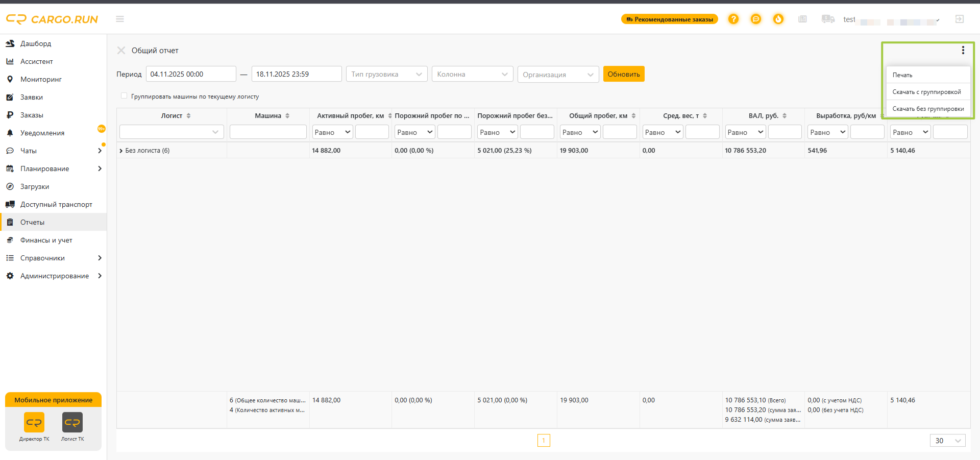Screen dimensions: 980x460
Task: Open the three-dot report options menu
Action: pyautogui.click(x=963, y=50)
